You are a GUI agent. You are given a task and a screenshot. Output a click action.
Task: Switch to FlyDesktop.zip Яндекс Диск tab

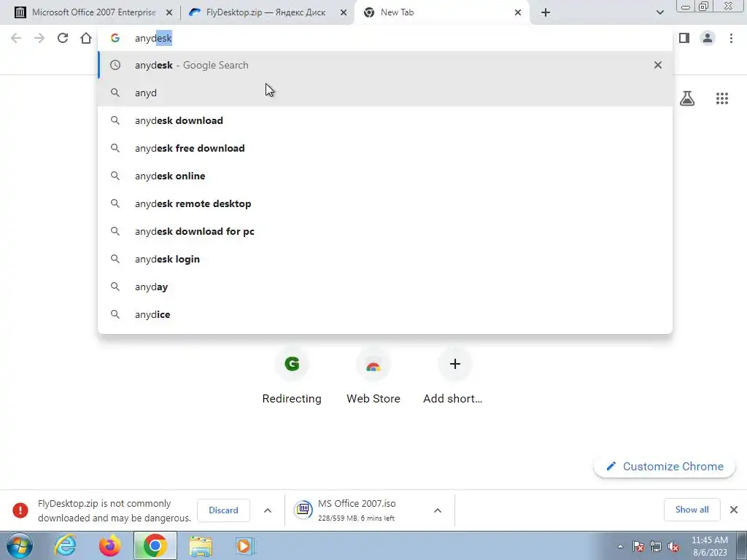tap(266, 12)
